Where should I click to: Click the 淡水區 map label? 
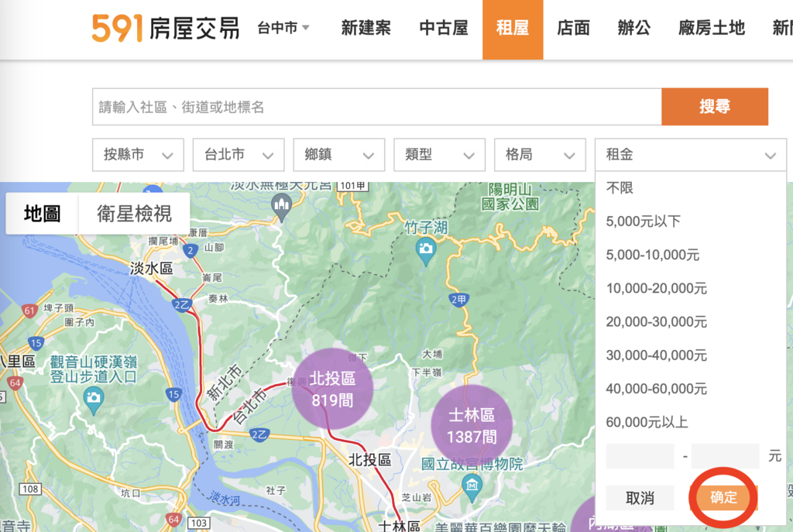click(x=151, y=267)
